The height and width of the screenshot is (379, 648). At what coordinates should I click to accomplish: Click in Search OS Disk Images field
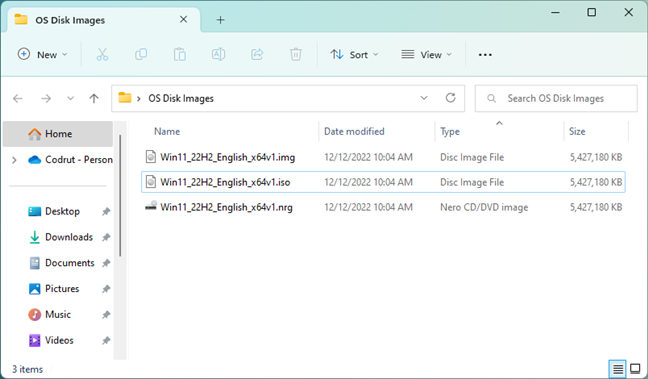[556, 98]
